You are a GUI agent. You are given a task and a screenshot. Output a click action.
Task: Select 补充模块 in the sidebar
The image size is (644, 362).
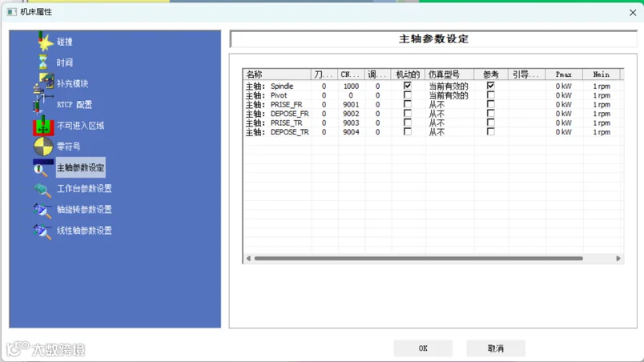pos(72,84)
